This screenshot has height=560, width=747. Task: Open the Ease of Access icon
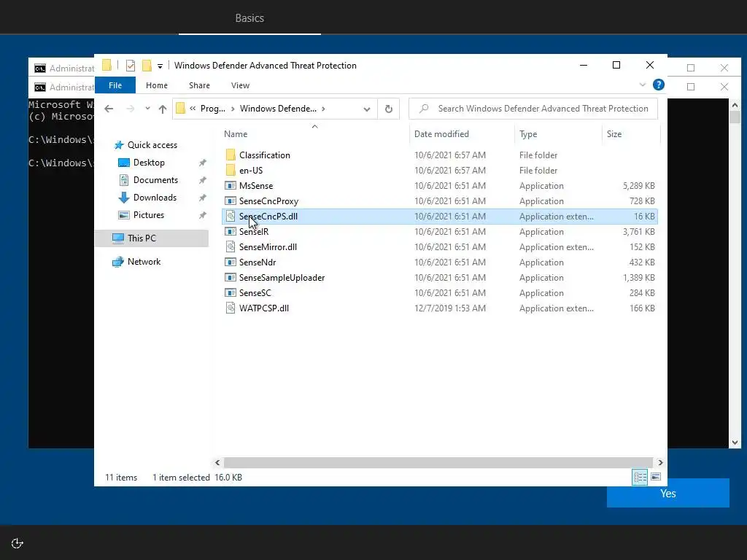[18, 543]
